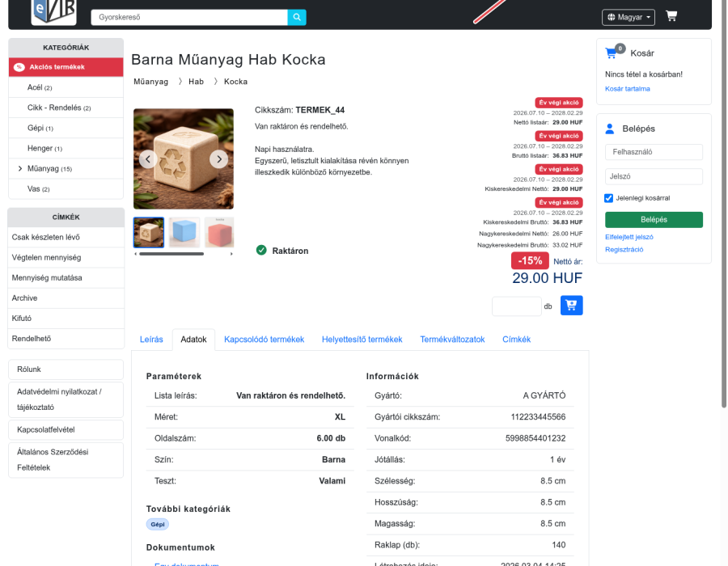Screen dimensions: 728x566
Task: Show previous product image arrow
Action: coord(148,159)
